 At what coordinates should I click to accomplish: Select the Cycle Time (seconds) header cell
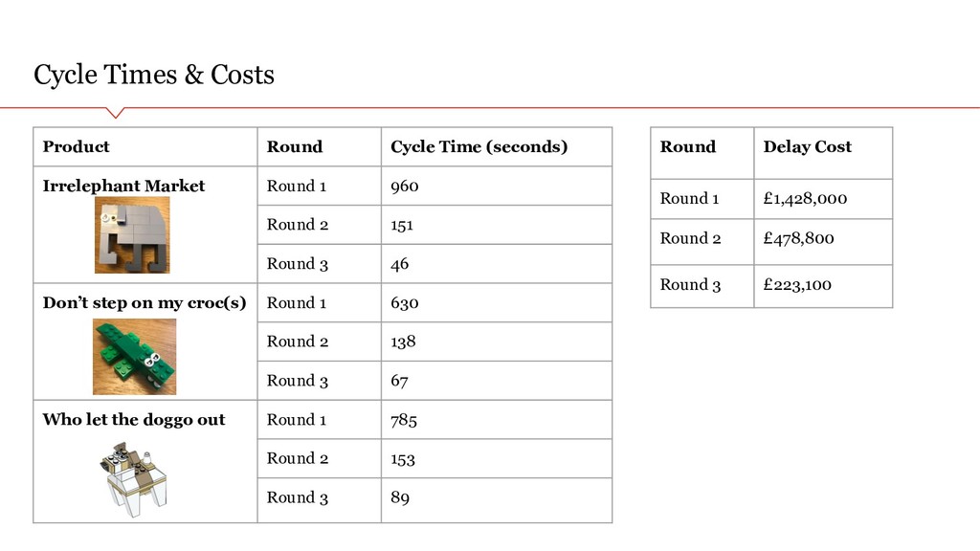(497, 146)
